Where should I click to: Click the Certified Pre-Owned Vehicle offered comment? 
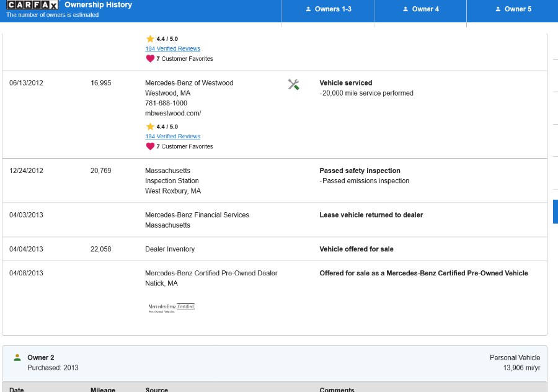click(423, 273)
